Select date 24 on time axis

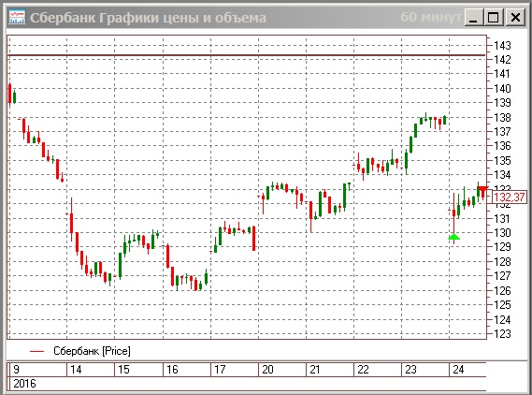(x=458, y=369)
